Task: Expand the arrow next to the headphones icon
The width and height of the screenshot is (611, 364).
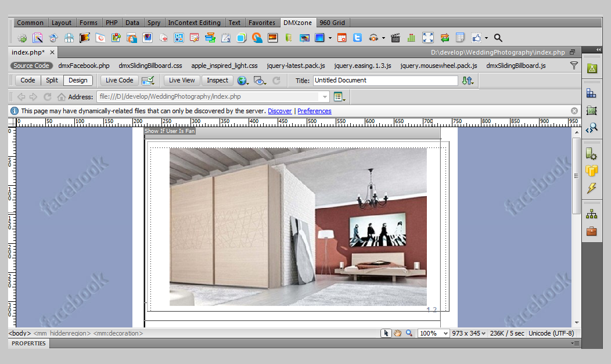Action: point(383,38)
